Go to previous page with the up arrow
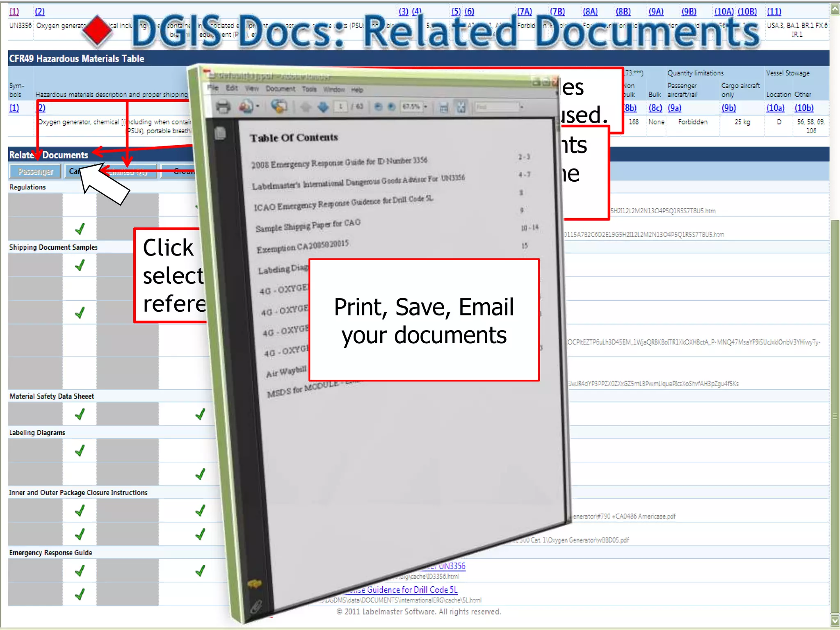The height and width of the screenshot is (630, 840). pos(306,107)
